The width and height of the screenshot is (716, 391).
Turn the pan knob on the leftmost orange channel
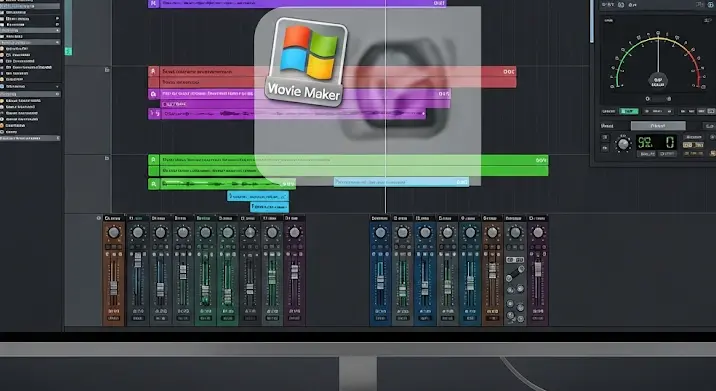point(113,233)
